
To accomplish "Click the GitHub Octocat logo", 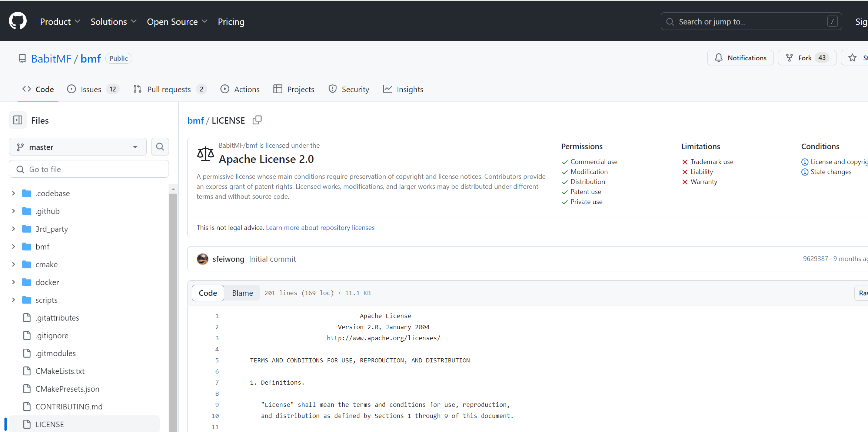I will (17, 21).
